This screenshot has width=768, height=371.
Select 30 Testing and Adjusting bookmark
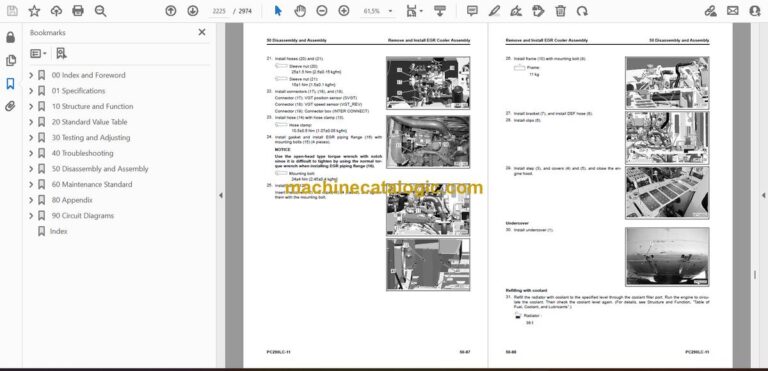[x=91, y=138]
